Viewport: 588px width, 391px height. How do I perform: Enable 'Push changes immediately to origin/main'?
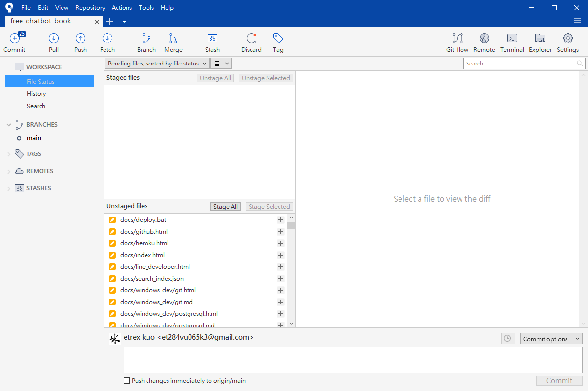pos(127,380)
